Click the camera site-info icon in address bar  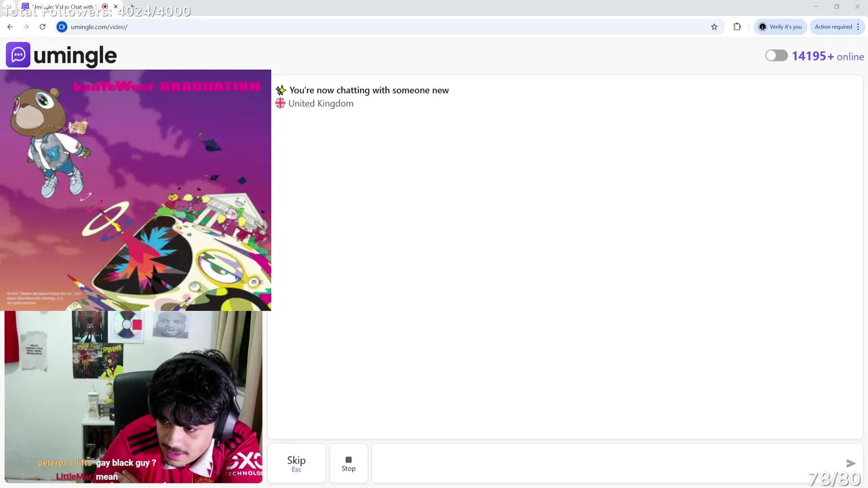62,26
